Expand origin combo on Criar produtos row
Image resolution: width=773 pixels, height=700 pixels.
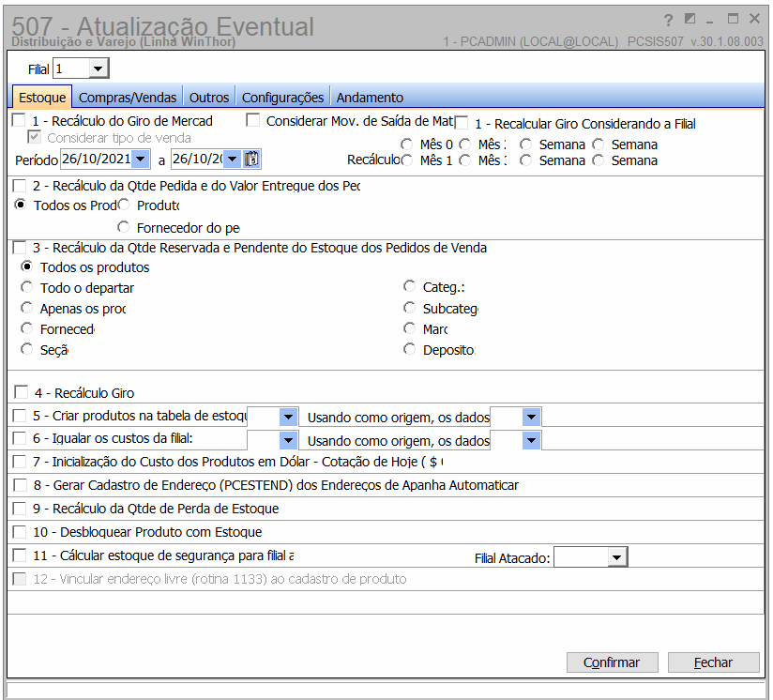531,417
